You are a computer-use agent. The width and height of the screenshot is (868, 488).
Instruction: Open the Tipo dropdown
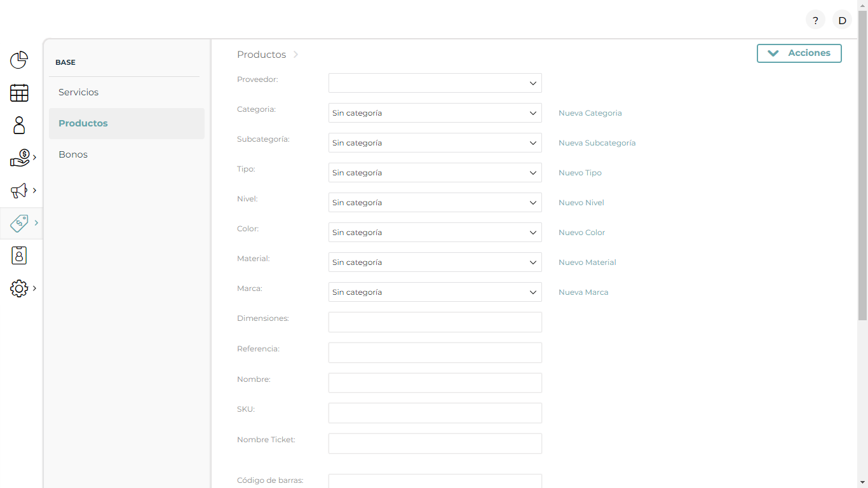[435, 173]
